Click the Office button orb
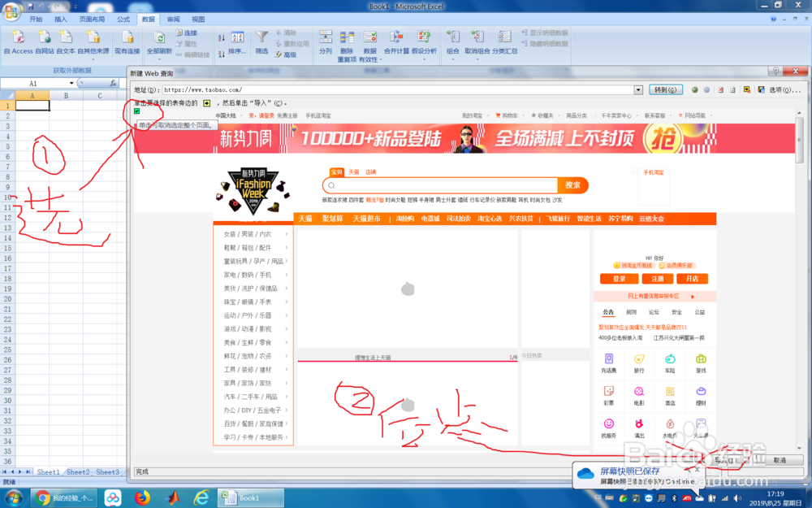812x508 pixels. pyautogui.click(x=11, y=11)
